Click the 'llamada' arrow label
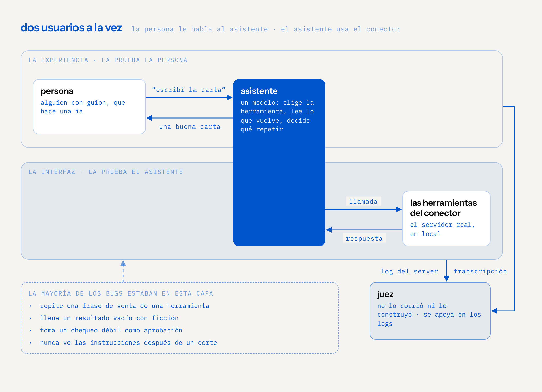This screenshot has height=392, width=542. tap(363, 201)
